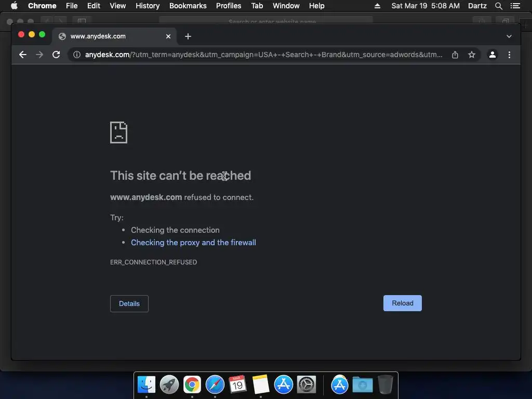Open Notification Center list icon
The height and width of the screenshot is (399, 532).
click(515, 6)
